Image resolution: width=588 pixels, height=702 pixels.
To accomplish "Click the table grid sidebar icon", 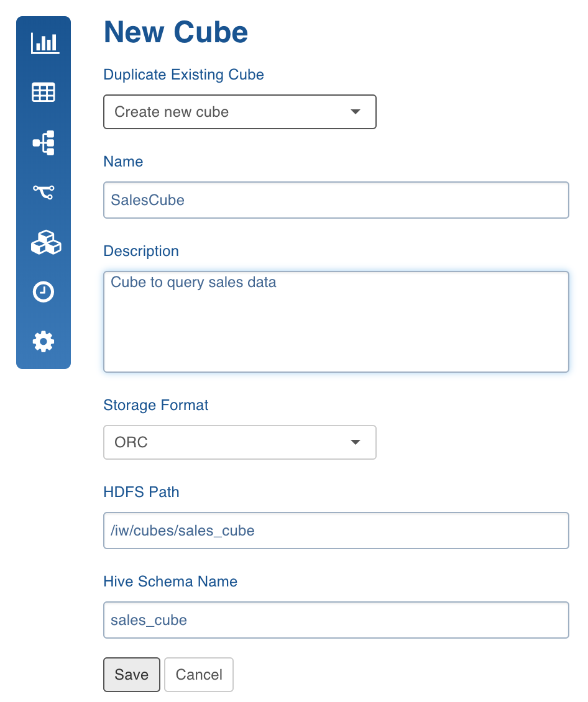I will 44,92.
